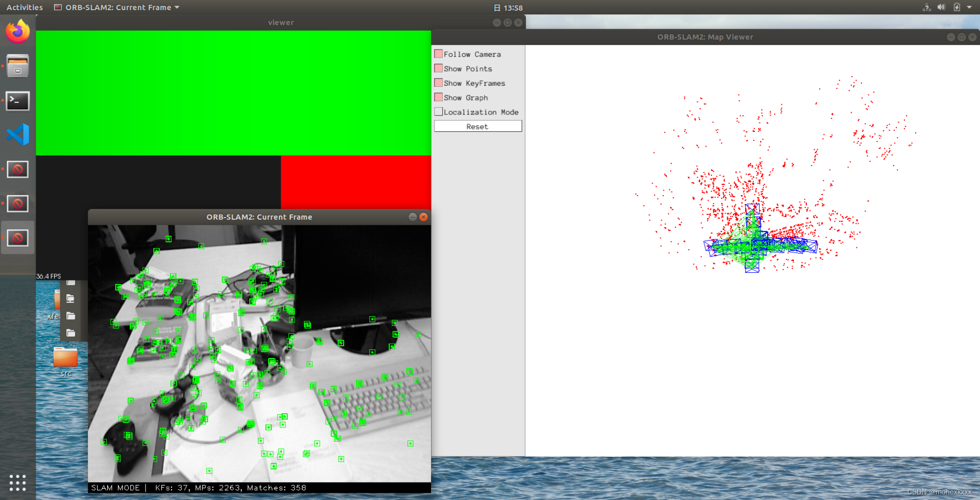Open the ORB-SLAM2: Current Frame app menu
Image resolution: width=980 pixels, height=500 pixels.
pyautogui.click(x=117, y=7)
